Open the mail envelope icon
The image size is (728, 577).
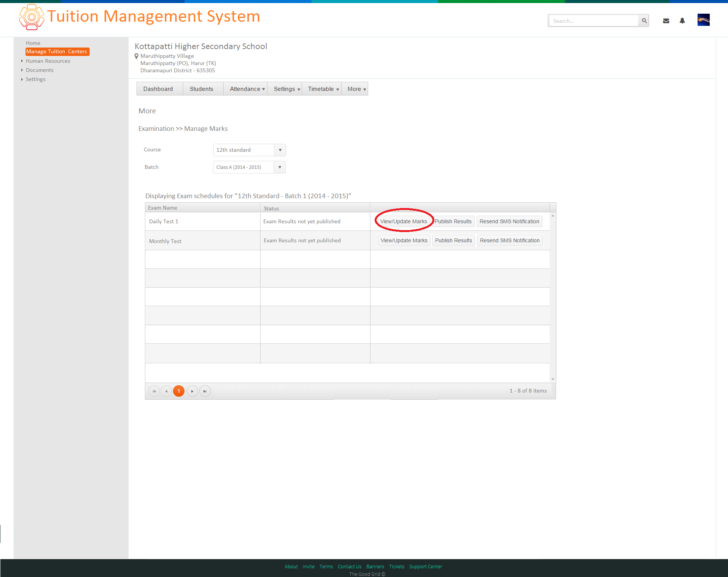pos(666,21)
